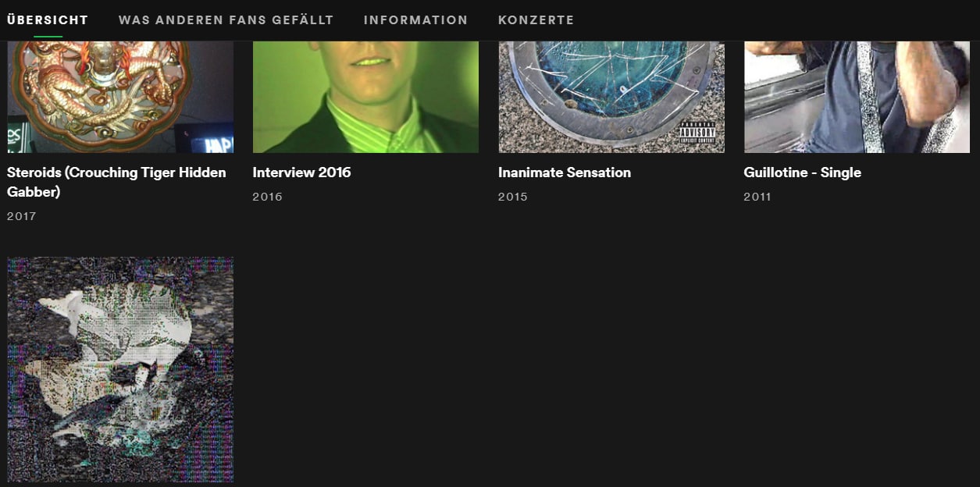Switch to the Übersicht tab

tap(48, 20)
